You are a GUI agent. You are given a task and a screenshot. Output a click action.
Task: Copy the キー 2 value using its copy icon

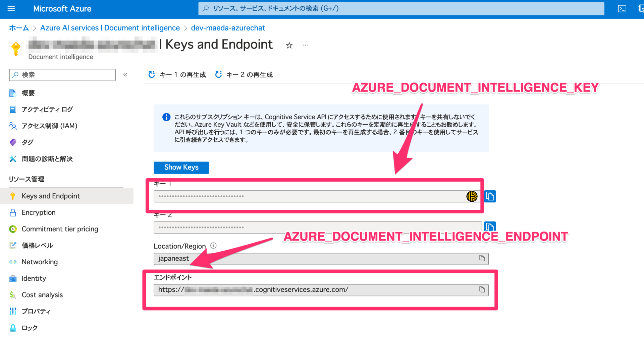[490, 226]
